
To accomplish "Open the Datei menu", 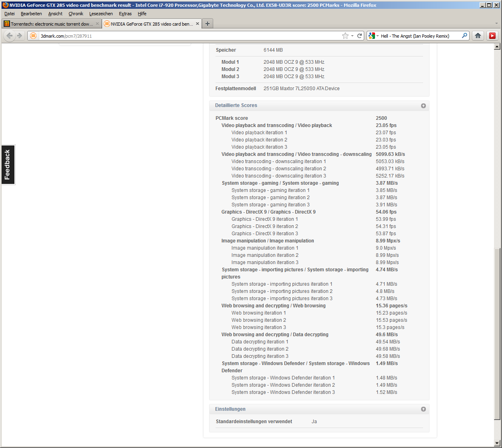I will pyautogui.click(x=10, y=14).
